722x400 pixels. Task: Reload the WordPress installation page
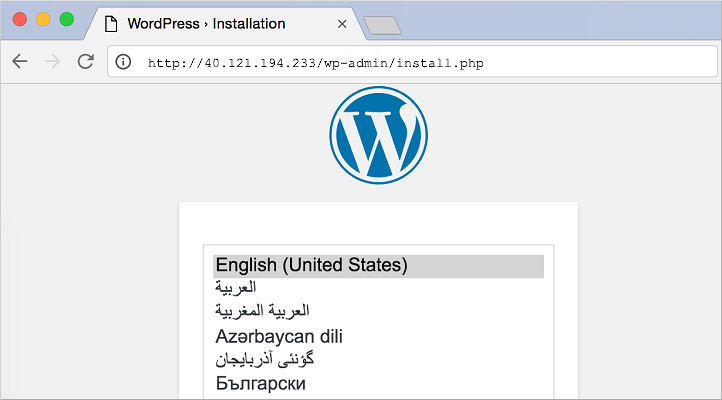tap(86, 61)
